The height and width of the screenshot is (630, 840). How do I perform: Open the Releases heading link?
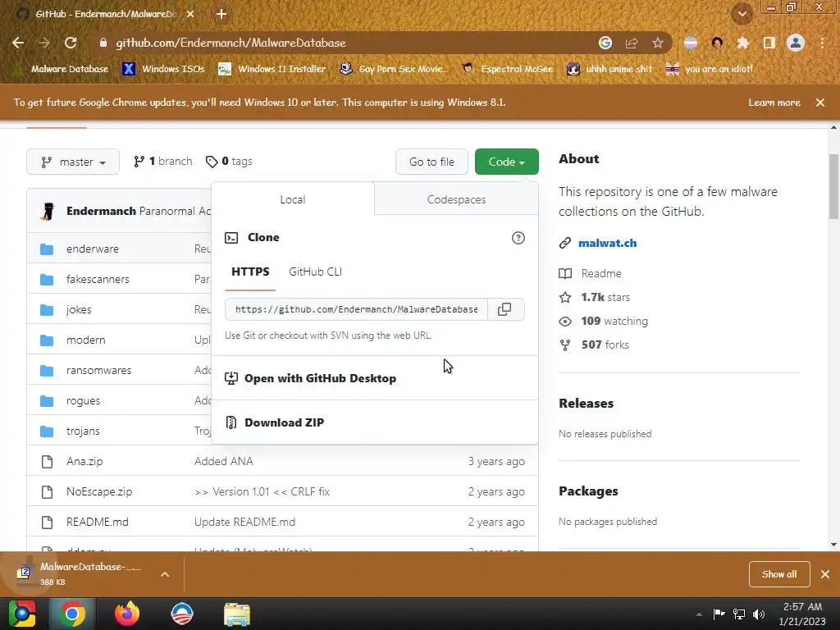pos(586,404)
